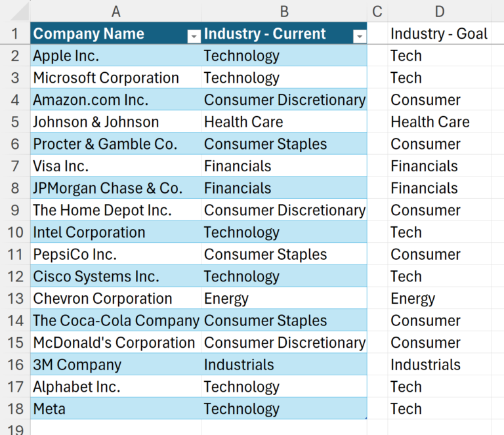
Task: Click the table resize handle at Meta row
Action: coord(366,417)
